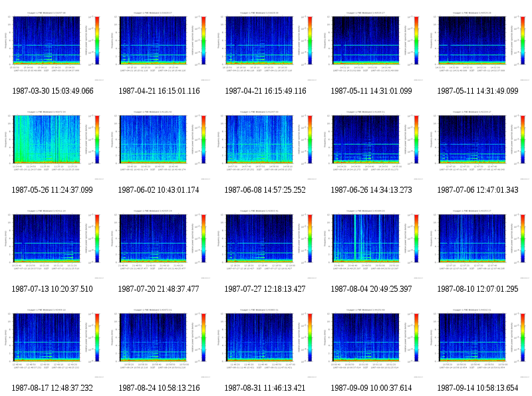Click the caption text 1987-08-31 11:46:13.421

coord(265,388)
